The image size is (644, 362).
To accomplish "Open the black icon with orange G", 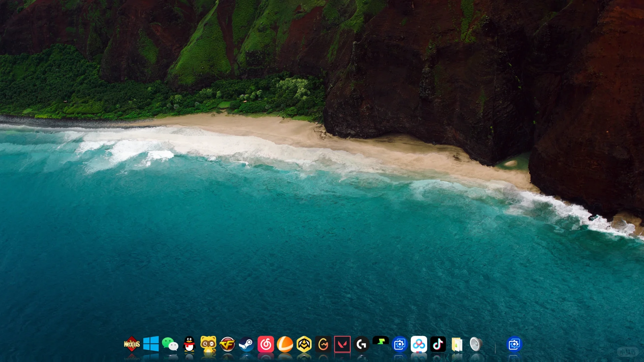I will pos(323,344).
